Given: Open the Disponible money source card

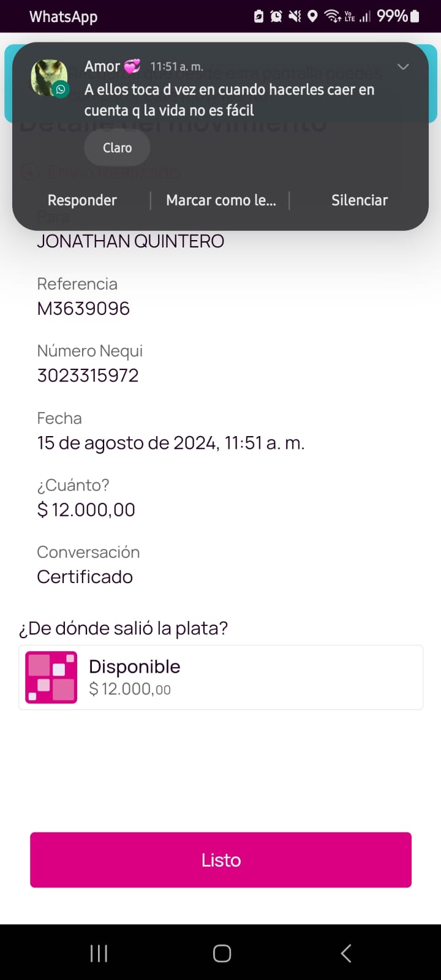Looking at the screenshot, I should pos(245,677).
